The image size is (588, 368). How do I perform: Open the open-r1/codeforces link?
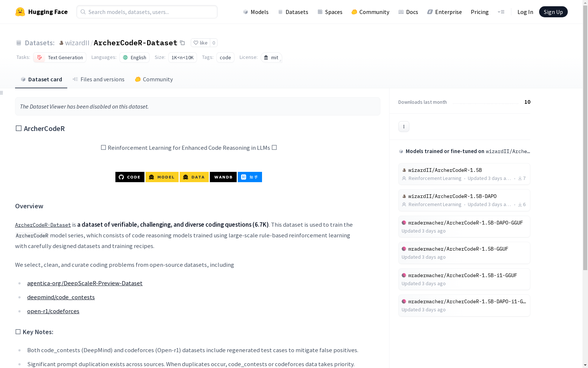pyautogui.click(x=53, y=311)
